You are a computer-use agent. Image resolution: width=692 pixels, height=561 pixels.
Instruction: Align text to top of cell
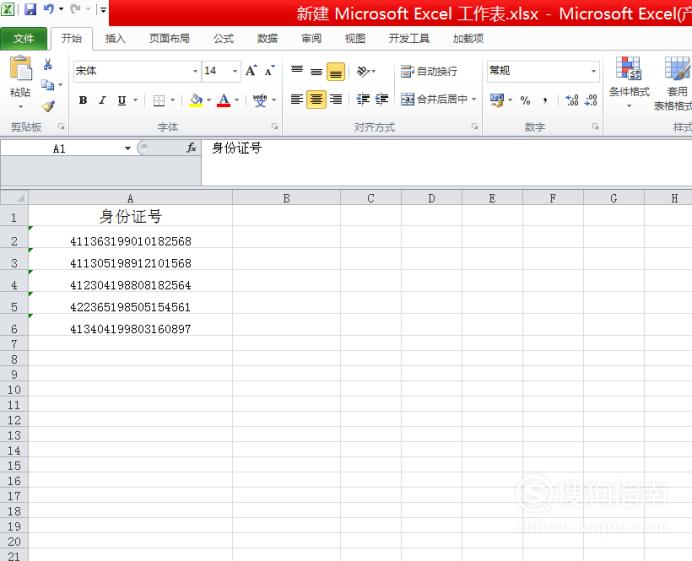297,71
